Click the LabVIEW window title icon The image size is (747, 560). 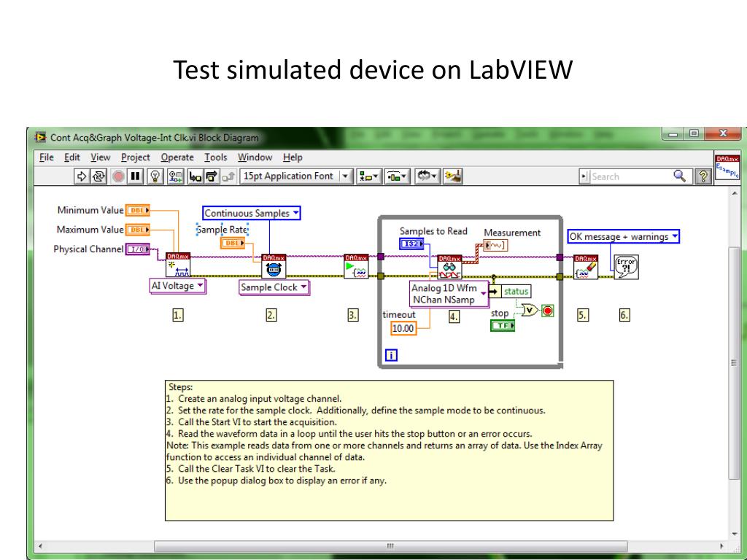[x=40, y=137]
